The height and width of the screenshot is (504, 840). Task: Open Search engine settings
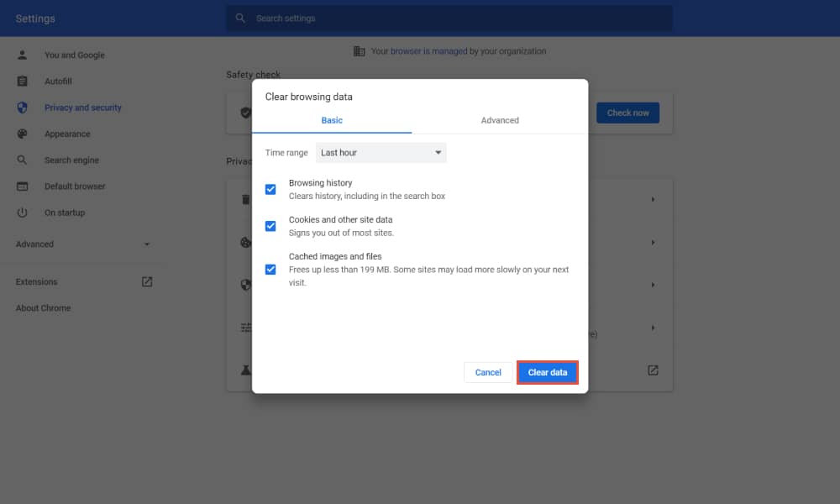click(x=71, y=160)
